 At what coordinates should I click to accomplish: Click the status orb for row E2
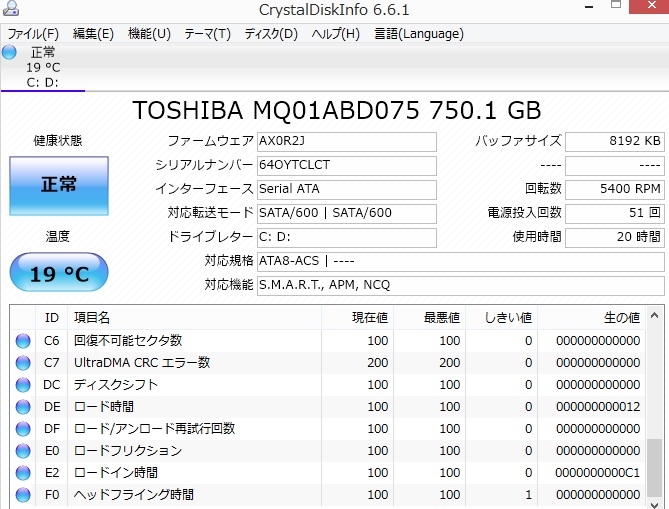point(23,473)
